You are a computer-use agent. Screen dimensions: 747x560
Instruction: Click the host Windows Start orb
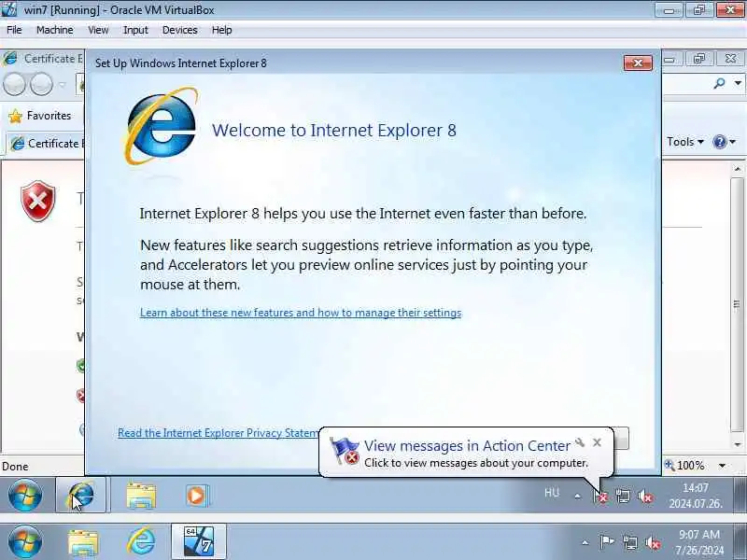(x=25, y=541)
